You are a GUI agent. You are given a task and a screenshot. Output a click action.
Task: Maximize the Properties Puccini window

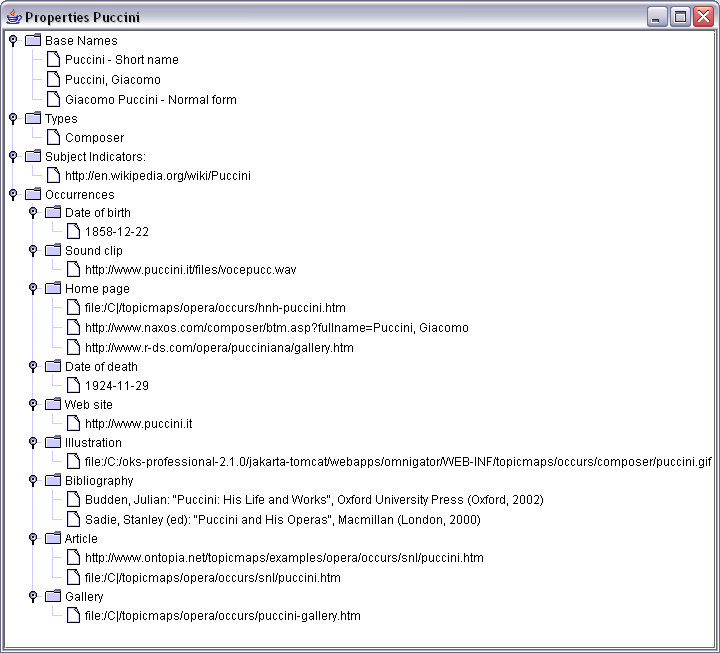click(680, 17)
